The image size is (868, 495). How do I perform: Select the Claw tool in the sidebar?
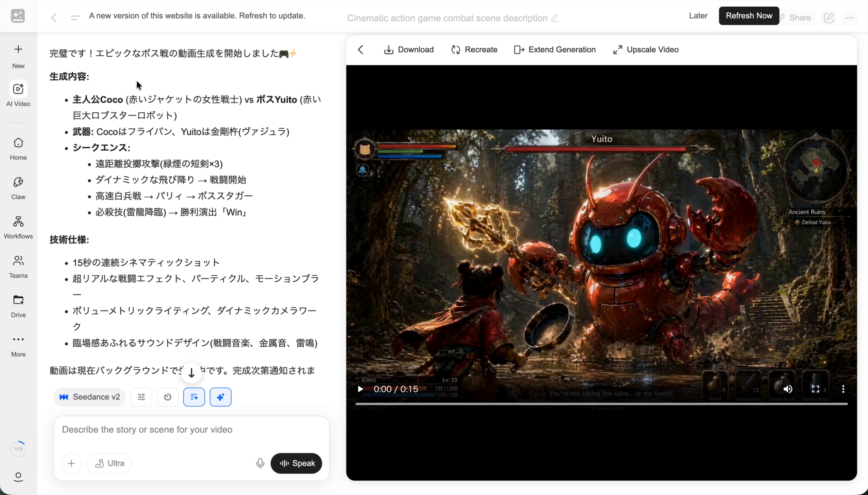(x=18, y=186)
